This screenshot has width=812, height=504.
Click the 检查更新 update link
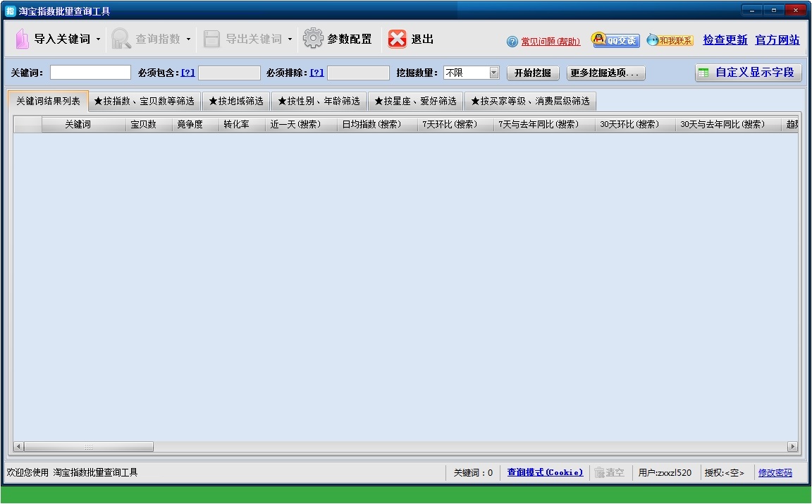pos(725,40)
